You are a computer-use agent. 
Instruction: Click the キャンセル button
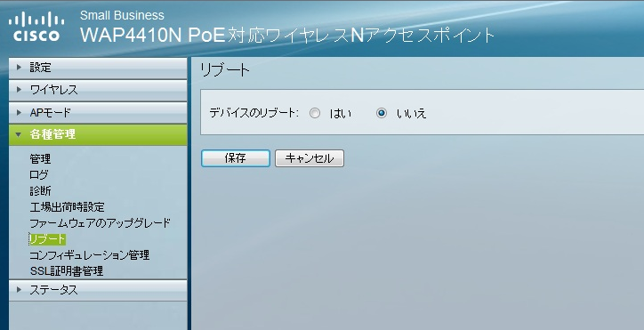click(310, 158)
